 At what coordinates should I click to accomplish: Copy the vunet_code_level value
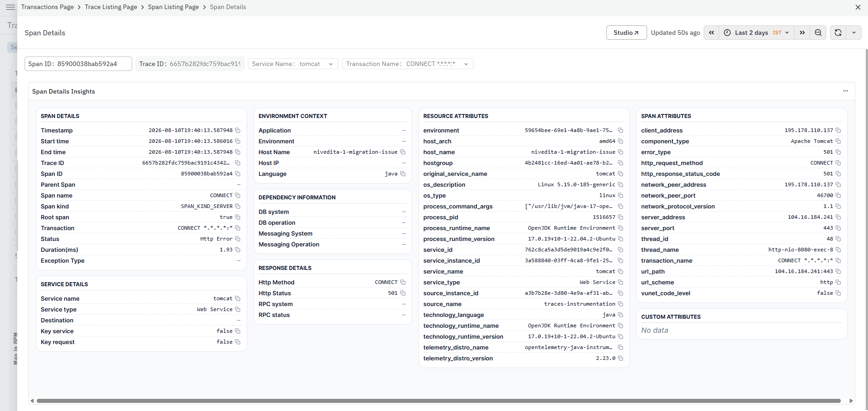click(x=838, y=293)
